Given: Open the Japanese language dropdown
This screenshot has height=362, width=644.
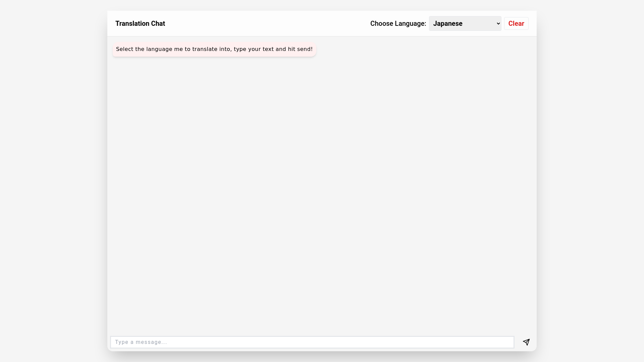Looking at the screenshot, I should 465,23.
